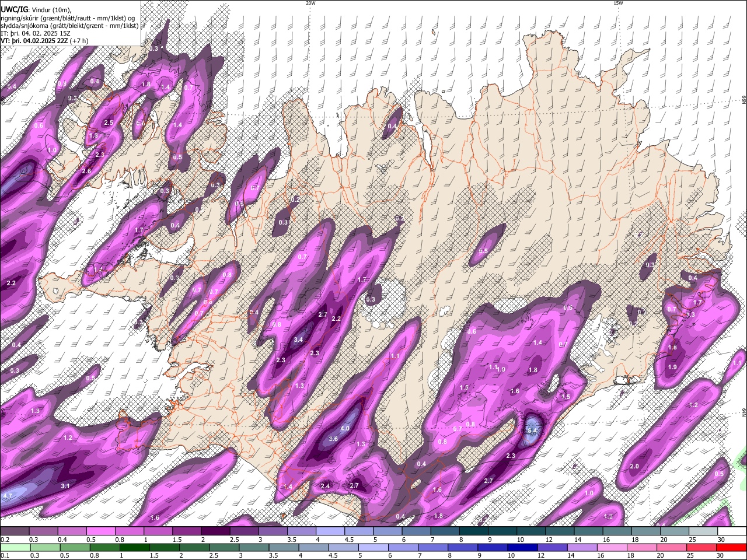Viewport: 747px width, 560px height.
Task: Pick the 0.1–0.3 pale green swatch in bottom legend
Action: click(x=15, y=547)
